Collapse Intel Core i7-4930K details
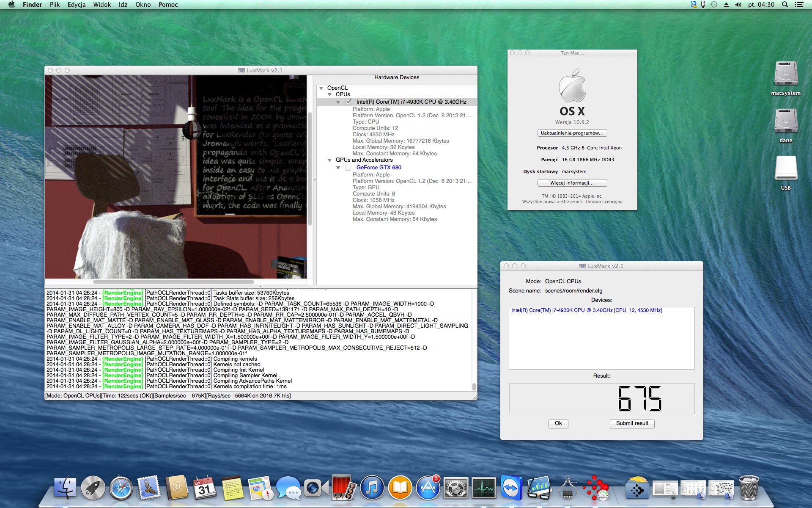812x508 pixels. click(338, 102)
